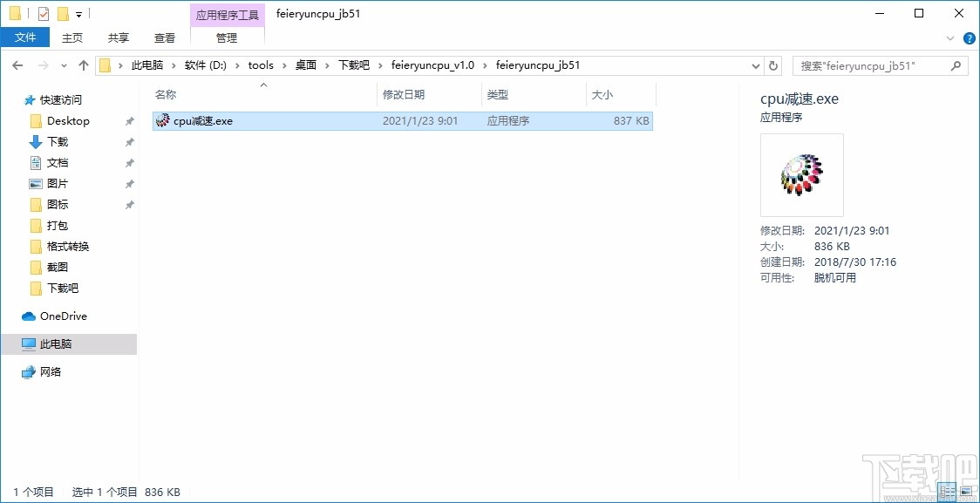The image size is (980, 503).
Task: Select OneDrive in the sidebar
Action: pos(61,316)
